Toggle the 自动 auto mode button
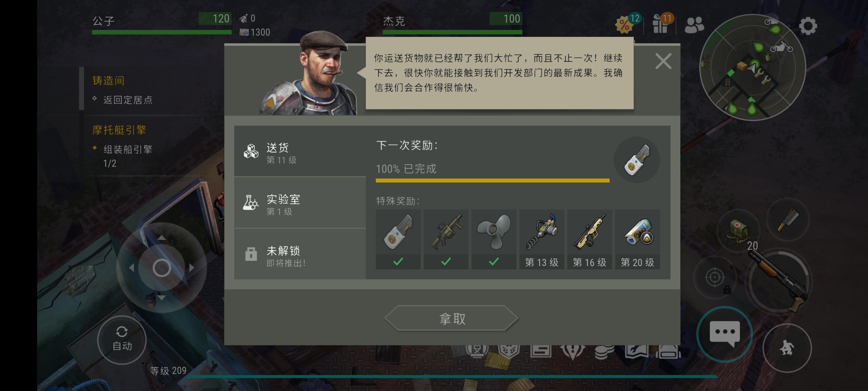 122,340
